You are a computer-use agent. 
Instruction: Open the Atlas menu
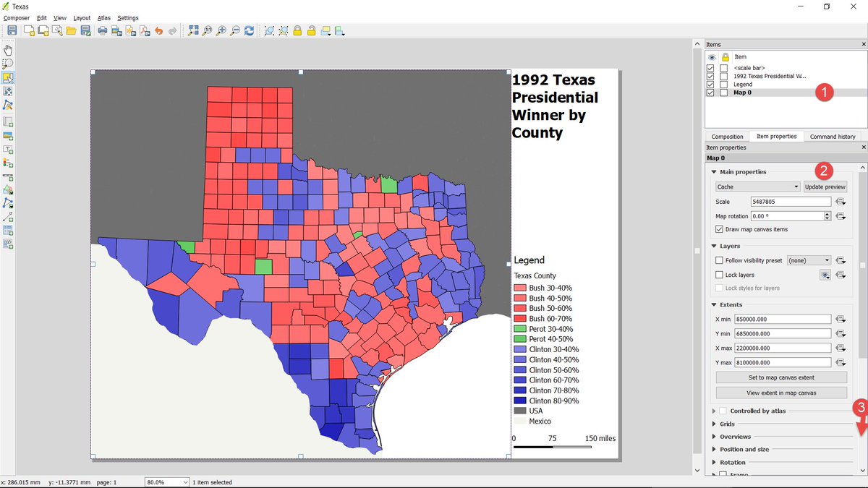104,17
